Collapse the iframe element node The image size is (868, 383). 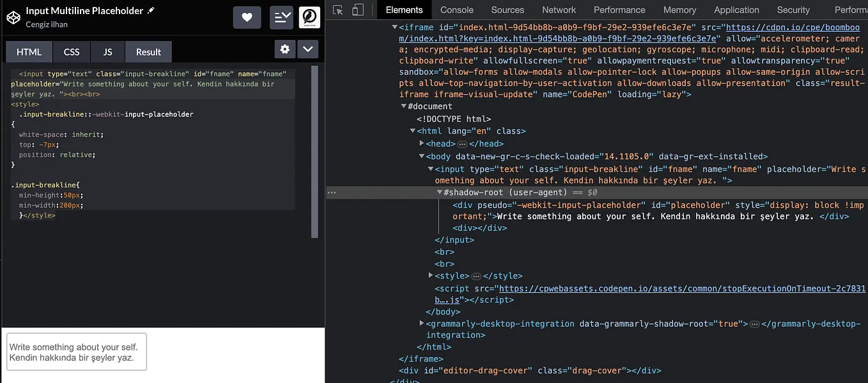coord(394,27)
